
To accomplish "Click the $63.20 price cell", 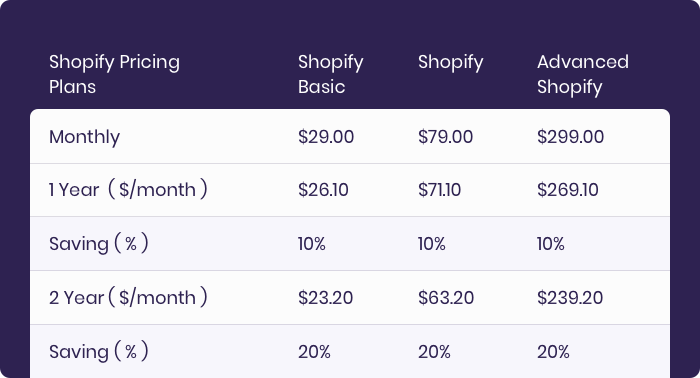I will (446, 298).
